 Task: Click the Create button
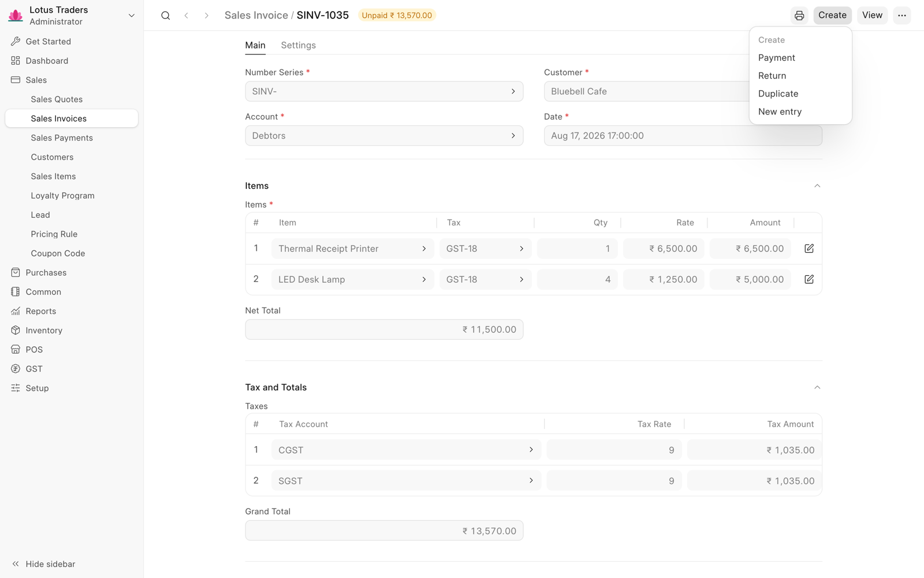click(x=832, y=16)
